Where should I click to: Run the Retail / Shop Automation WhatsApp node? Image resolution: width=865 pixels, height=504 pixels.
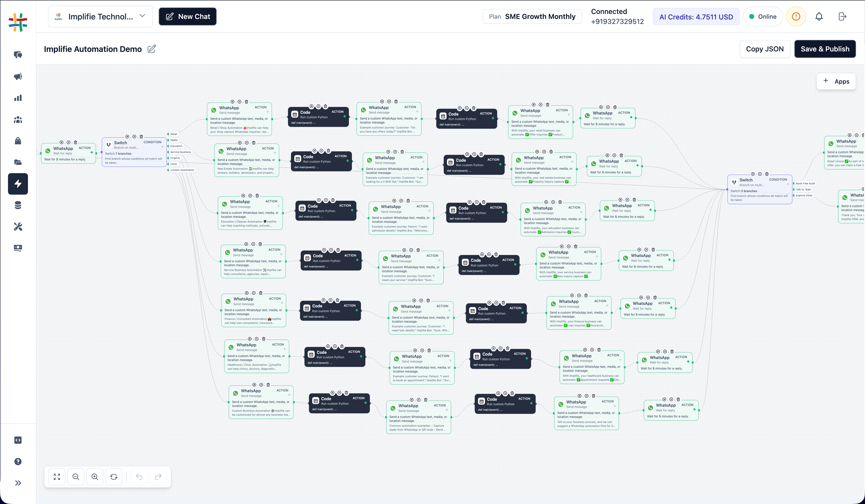click(232, 102)
